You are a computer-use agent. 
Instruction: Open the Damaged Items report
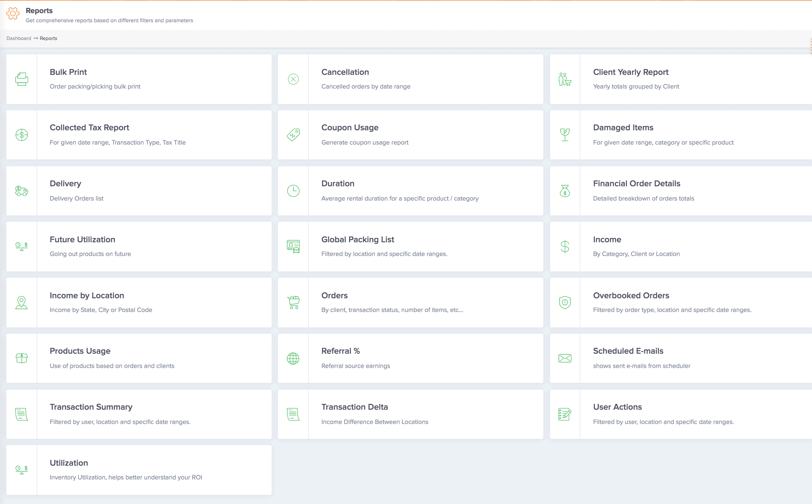pyautogui.click(x=623, y=128)
